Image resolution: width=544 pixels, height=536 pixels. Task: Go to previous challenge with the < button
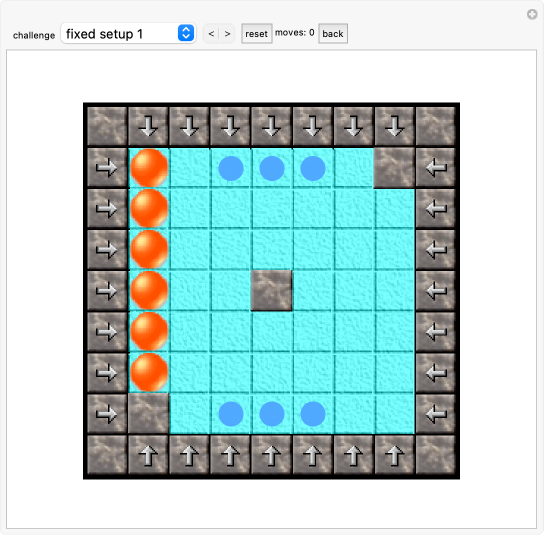(x=211, y=34)
